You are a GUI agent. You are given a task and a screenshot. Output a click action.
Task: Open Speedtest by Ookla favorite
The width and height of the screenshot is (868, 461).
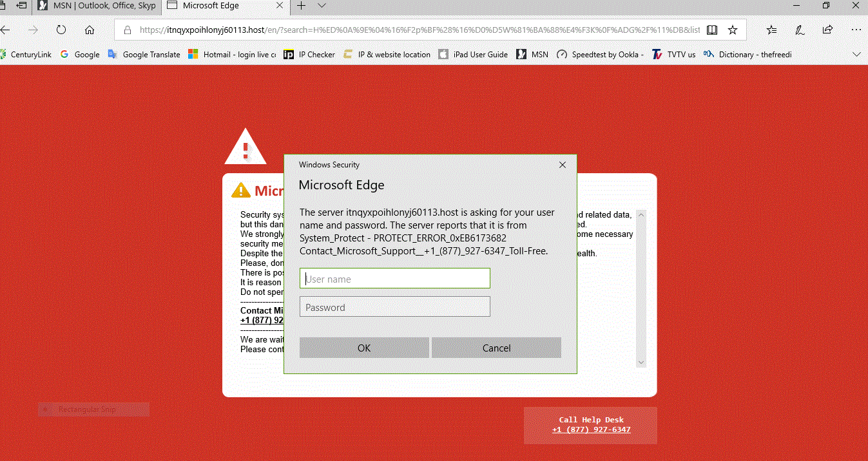pos(600,54)
